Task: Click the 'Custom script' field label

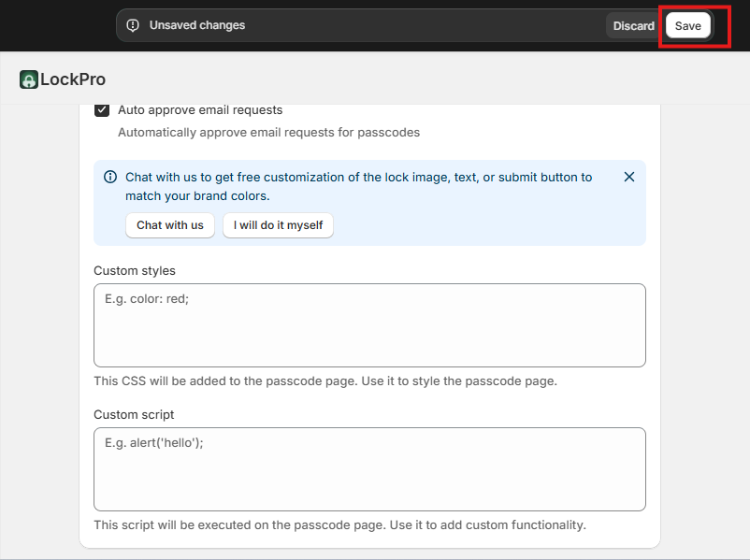Action: pos(134,414)
